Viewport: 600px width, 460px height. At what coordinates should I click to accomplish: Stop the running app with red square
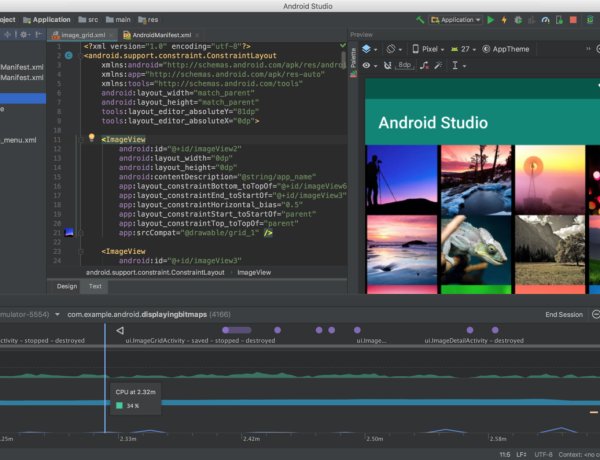(573, 20)
